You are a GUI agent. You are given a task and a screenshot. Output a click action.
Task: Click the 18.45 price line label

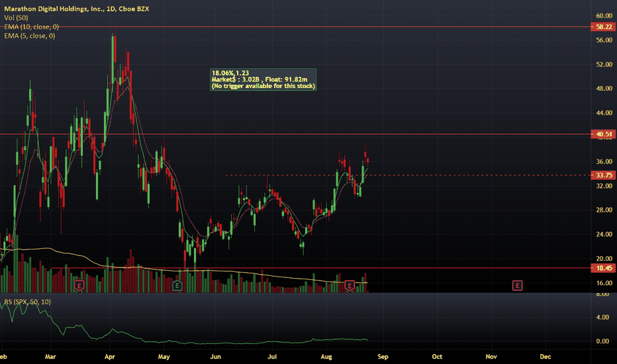click(604, 268)
